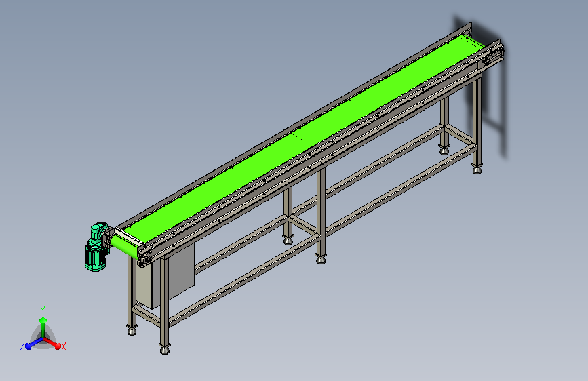Select the short cross brace between the middle legs
This screenshot has height=381, width=588.
click(x=303, y=224)
